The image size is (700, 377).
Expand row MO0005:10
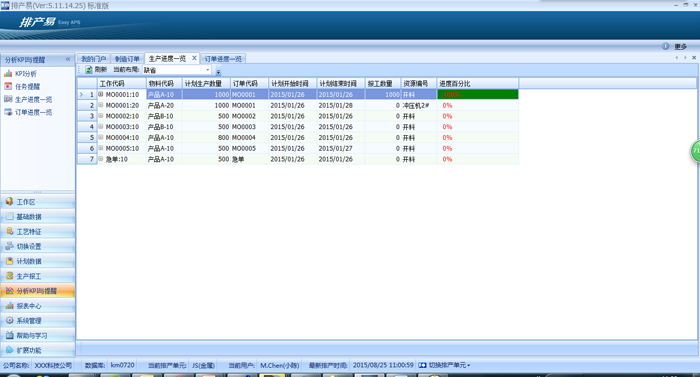101,148
